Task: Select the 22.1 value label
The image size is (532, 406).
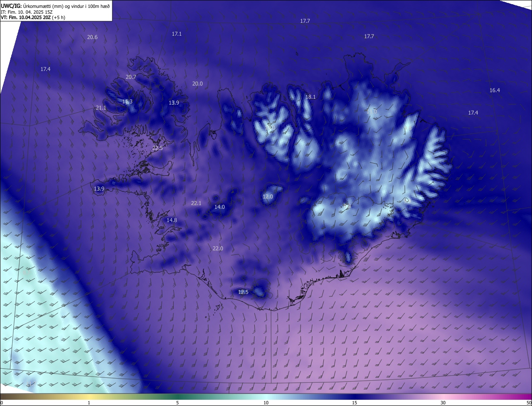Action: tap(196, 203)
